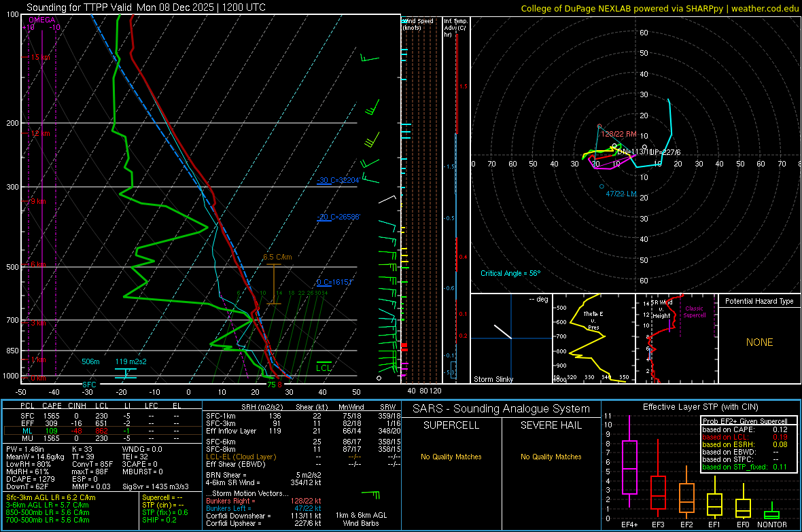Select the highlighted ML parcel row label
Viewport: 802px width, 532px height.
tap(27, 431)
